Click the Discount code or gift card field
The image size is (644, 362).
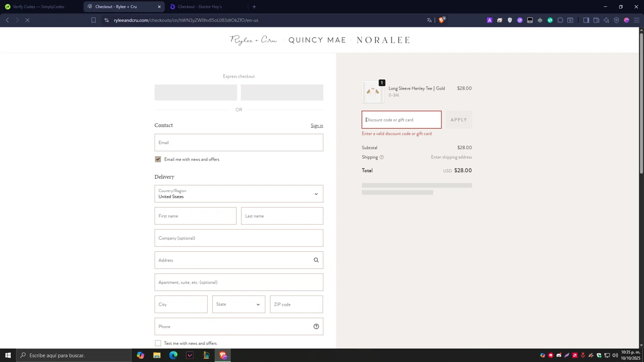(401, 120)
